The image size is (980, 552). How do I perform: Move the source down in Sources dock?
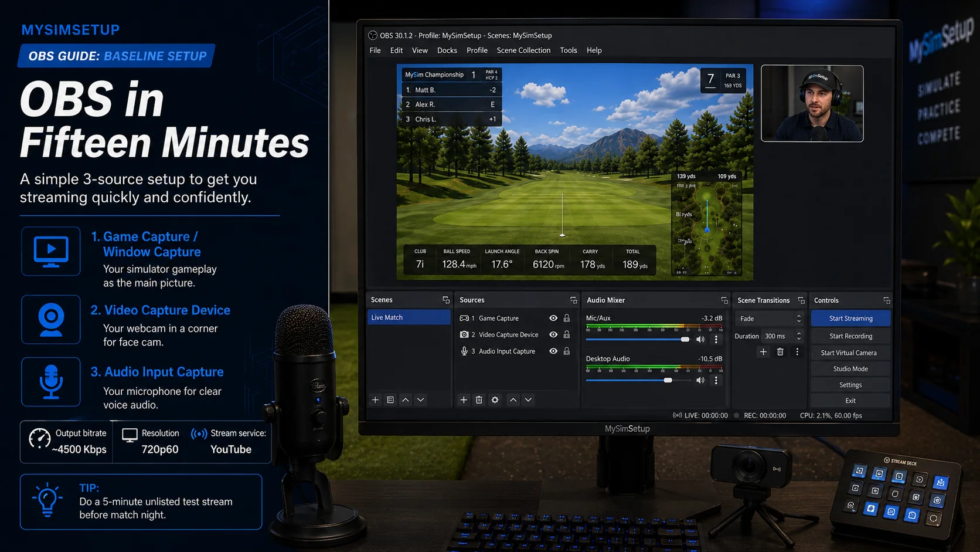click(528, 399)
